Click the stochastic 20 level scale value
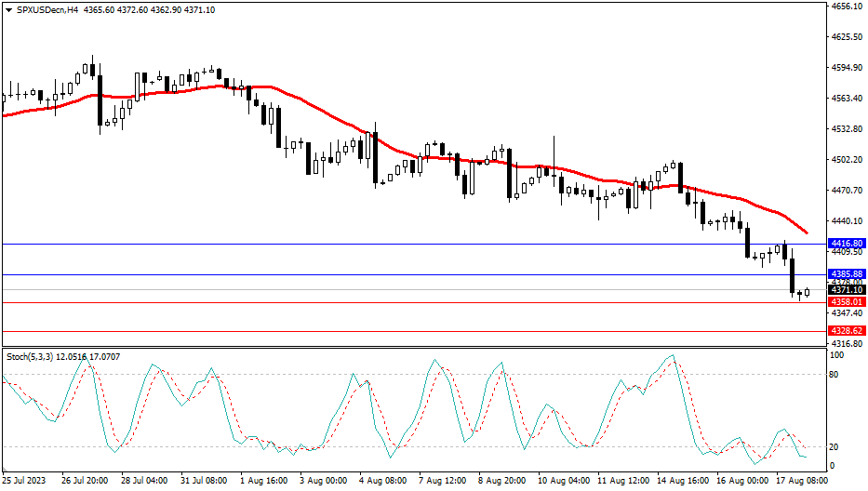 pos(835,446)
